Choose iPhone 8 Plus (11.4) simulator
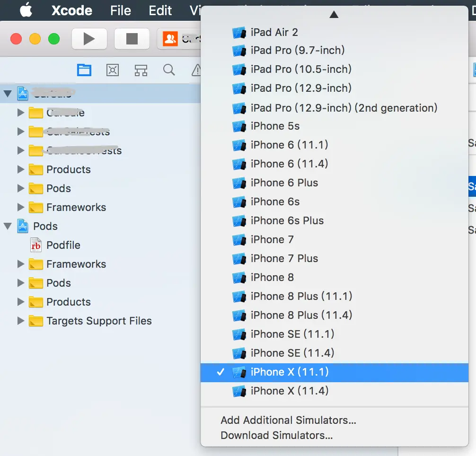This screenshot has width=476, height=456. [x=334, y=315]
